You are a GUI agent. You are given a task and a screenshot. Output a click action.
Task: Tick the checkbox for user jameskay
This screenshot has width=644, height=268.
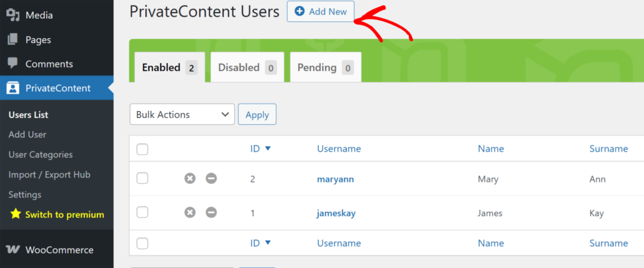pos(142,212)
